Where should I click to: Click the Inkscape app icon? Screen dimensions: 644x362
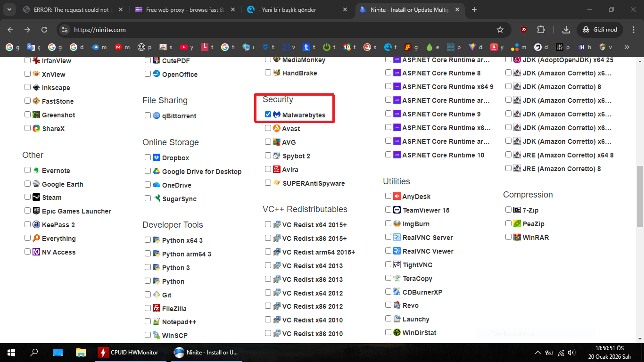tap(36, 88)
